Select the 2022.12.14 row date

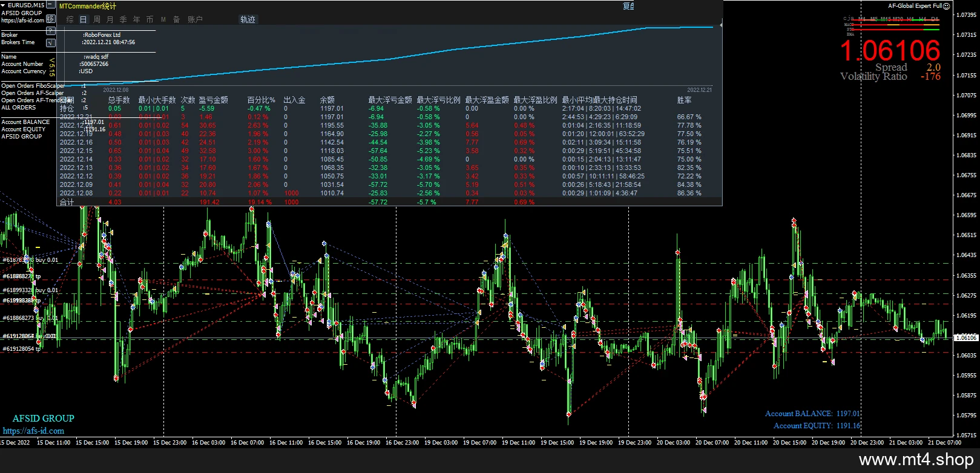click(76, 160)
